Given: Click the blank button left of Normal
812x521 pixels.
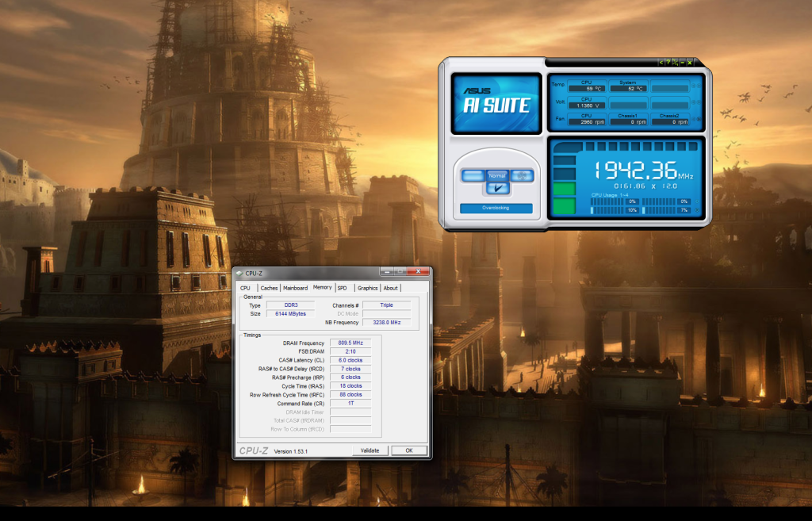Looking at the screenshot, I should coord(473,175).
